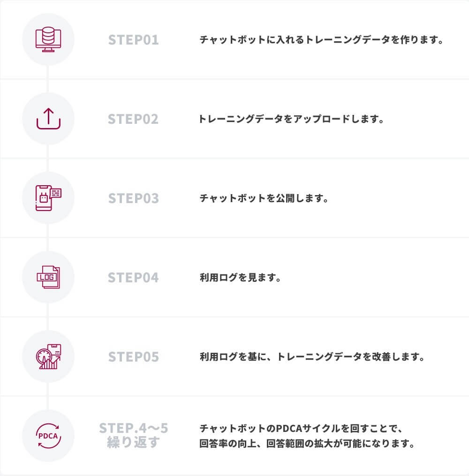Click the connector line between STEP01 and STEP02 icons
This screenshot has width=469, height=476.
pyautogui.click(x=48, y=79)
